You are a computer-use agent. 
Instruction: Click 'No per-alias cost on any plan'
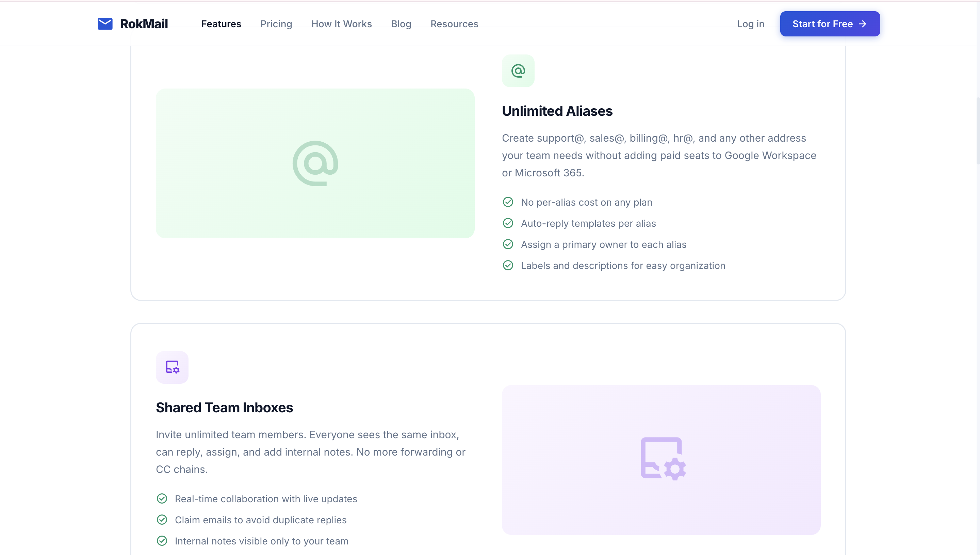[586, 202]
